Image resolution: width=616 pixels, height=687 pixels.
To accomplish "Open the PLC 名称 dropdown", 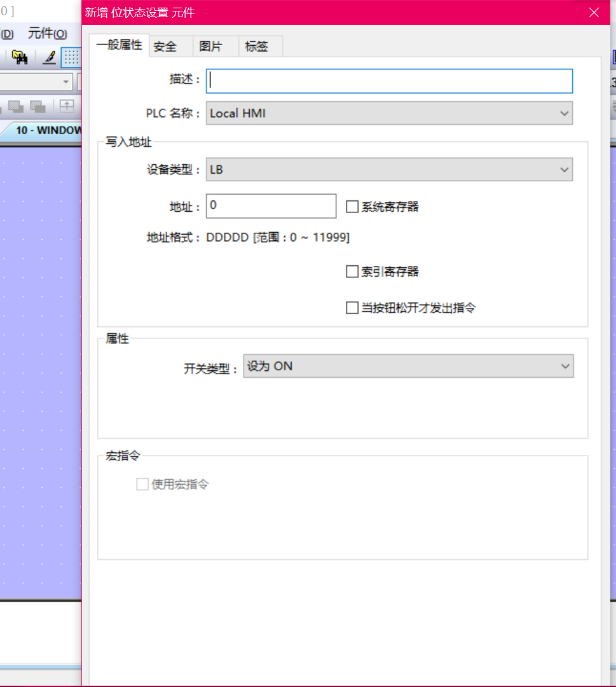I will pyautogui.click(x=389, y=113).
